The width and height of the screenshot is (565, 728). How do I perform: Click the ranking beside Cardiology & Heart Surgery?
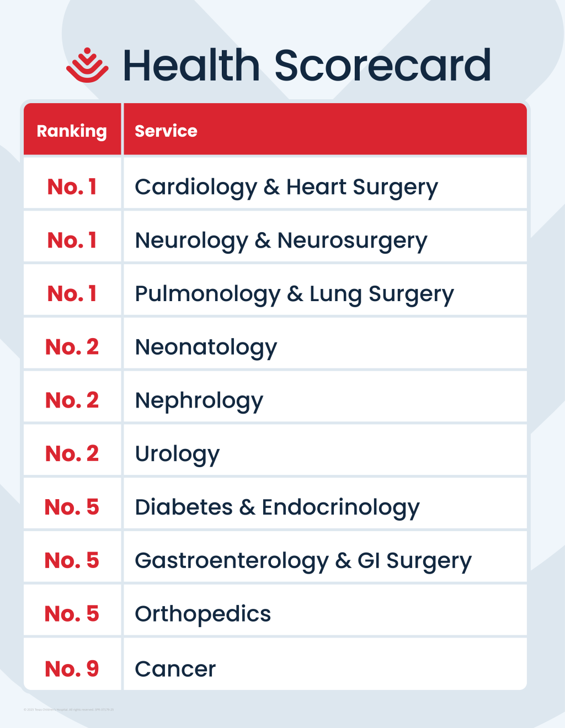coord(72,187)
